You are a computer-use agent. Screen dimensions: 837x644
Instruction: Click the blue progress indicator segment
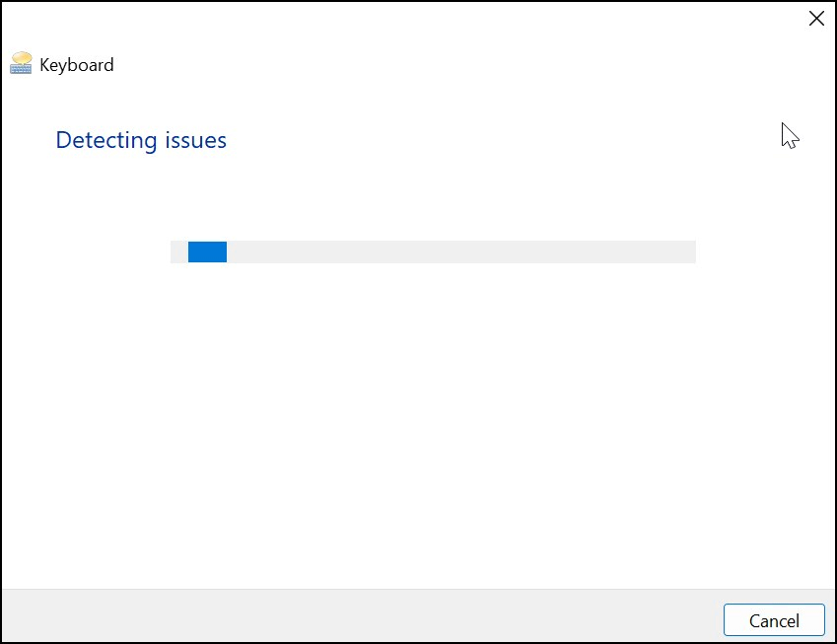207,251
